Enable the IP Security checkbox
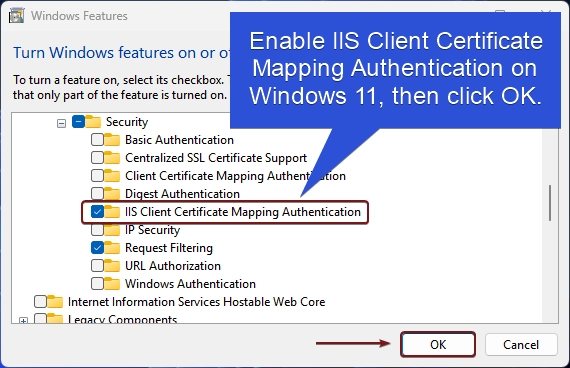Viewport: 570px width, 368px height. 97,230
